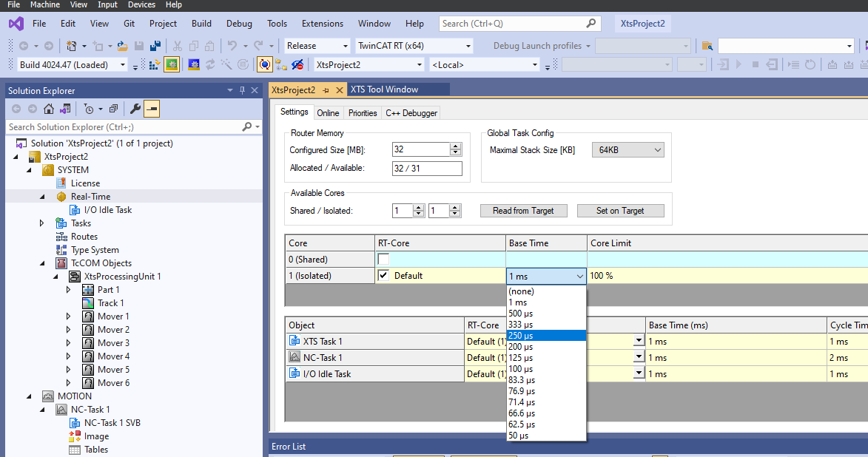868x457 pixels.
Task: Select the License node in the tree
Action: (x=85, y=183)
